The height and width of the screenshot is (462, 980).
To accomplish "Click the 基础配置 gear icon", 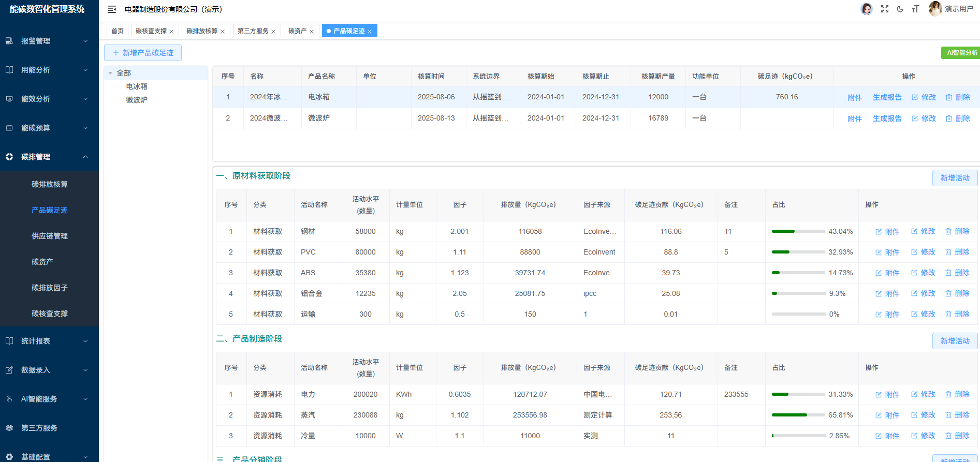I will pyautogui.click(x=9, y=457).
